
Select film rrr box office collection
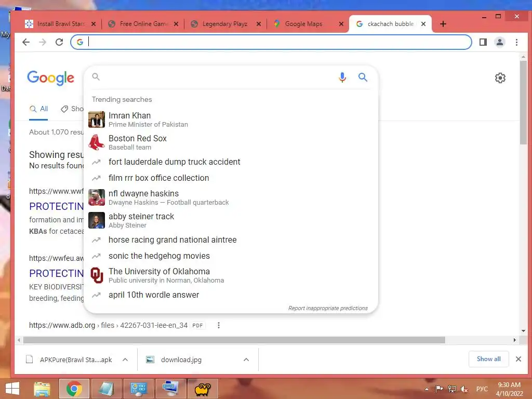(231, 178)
